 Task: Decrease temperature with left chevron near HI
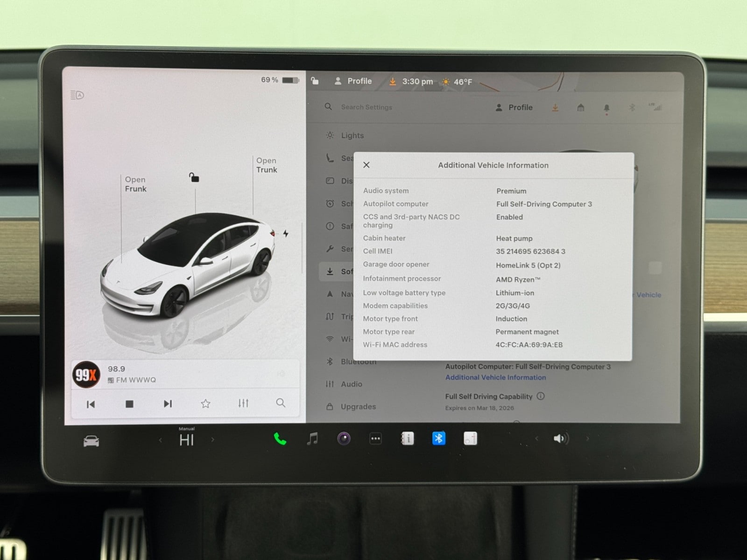click(x=161, y=440)
